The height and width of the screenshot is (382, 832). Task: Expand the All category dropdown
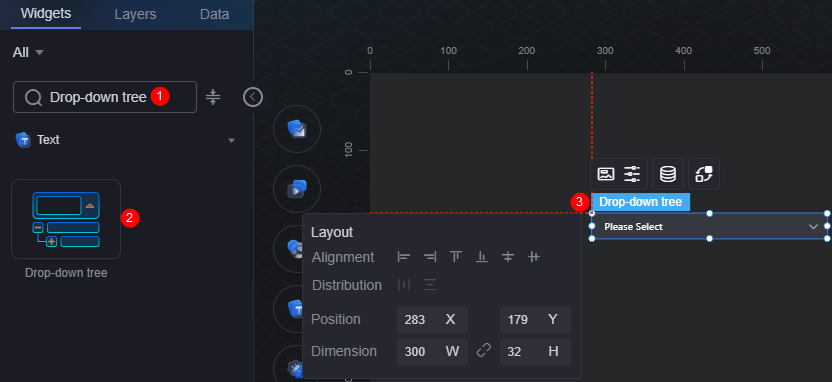pos(28,53)
